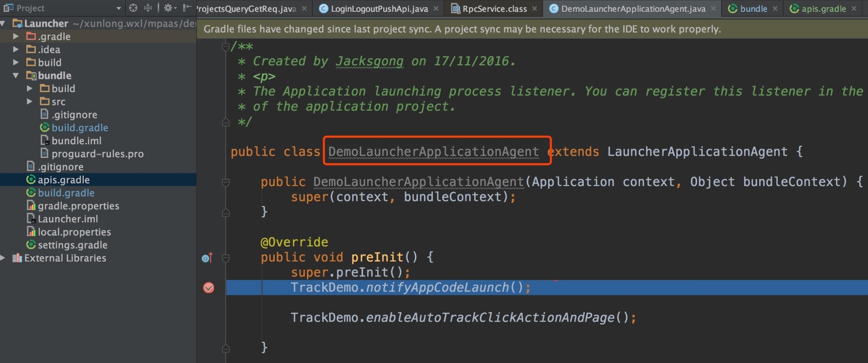Click the Jacksgong author name in comment
Image resolution: width=868 pixels, height=363 pixels.
coord(369,61)
